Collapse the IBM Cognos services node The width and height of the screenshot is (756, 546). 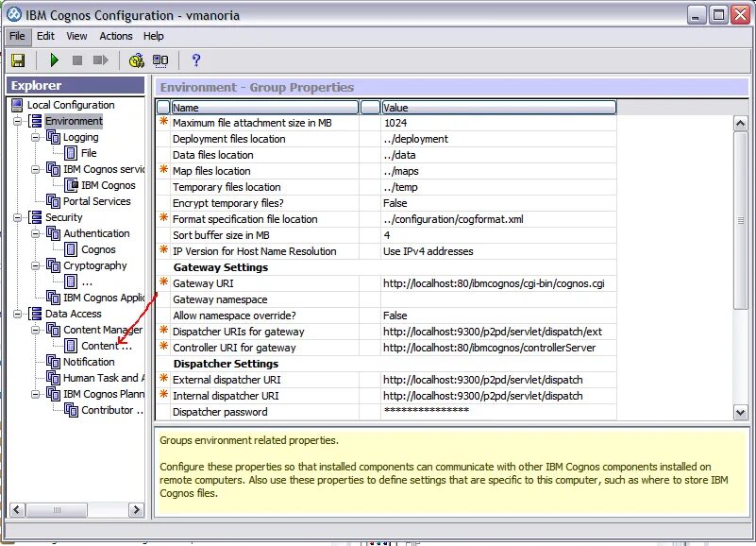(36, 169)
